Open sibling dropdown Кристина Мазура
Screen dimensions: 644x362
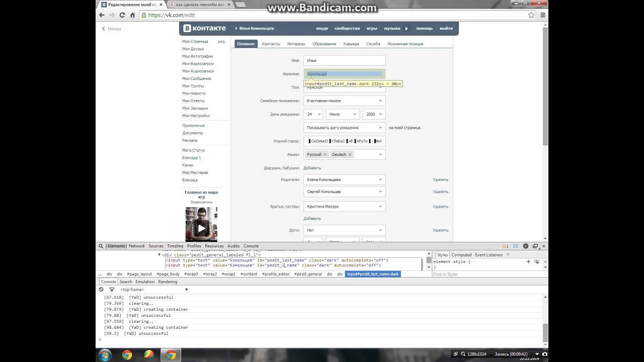click(345, 206)
